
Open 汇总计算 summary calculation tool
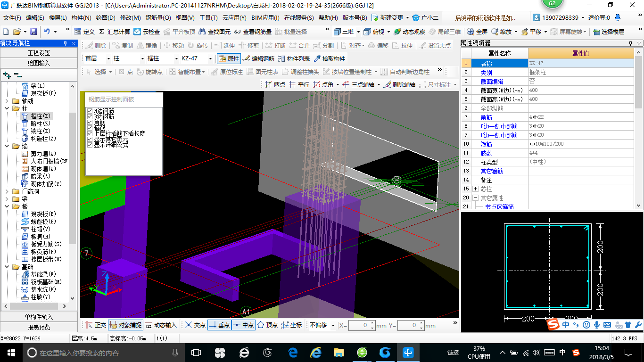pos(115,32)
